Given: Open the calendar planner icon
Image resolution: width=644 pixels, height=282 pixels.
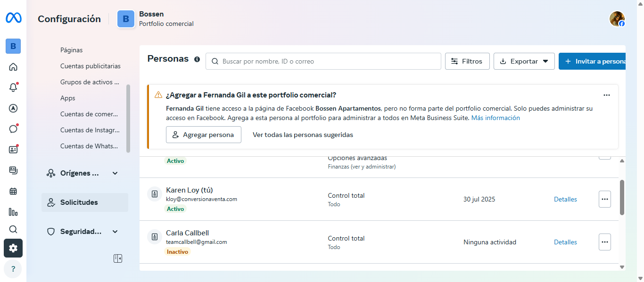Looking at the screenshot, I should 13,191.
